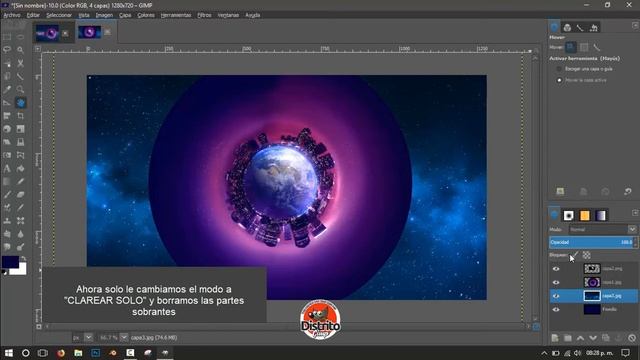
Task: Select the Fondo layer thumbnail
Action: tap(592, 309)
